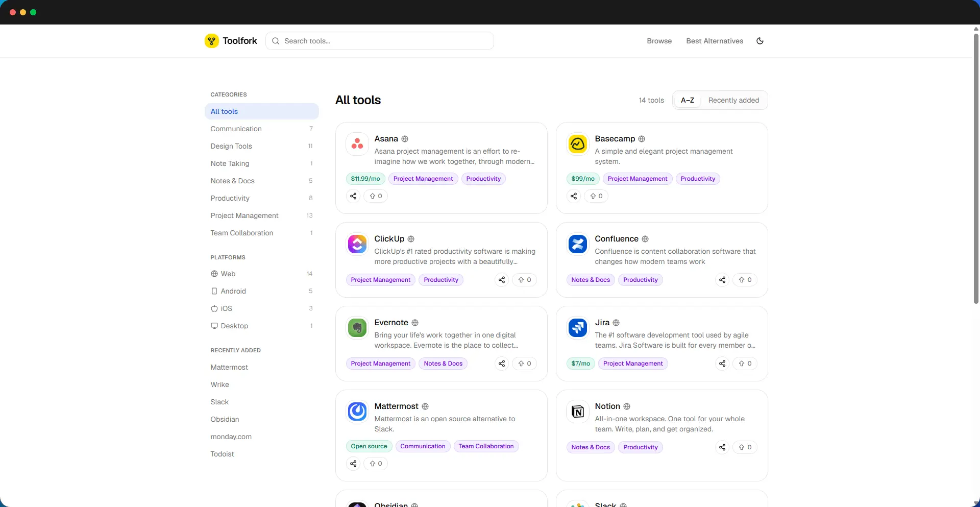Open the Jira tool title
Image resolution: width=980 pixels, height=507 pixels.
602,323
